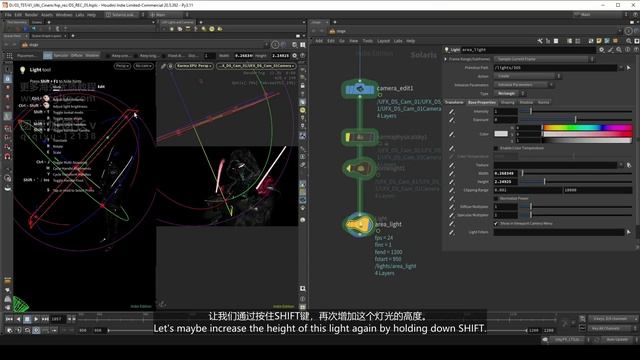Toggle the Enable Color Temperature checkbox
This screenshot has height=360, width=640.
(x=496, y=148)
